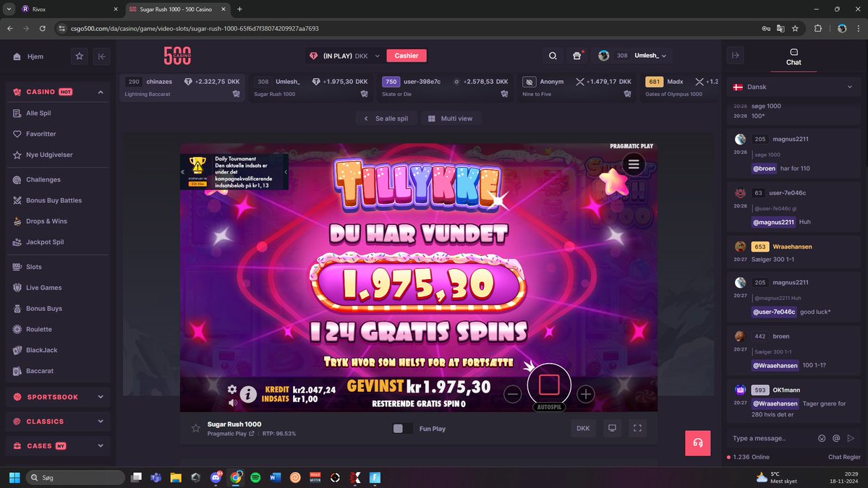Click chinazes Lightning Baccarat win card
868x488 pixels.
182,87
